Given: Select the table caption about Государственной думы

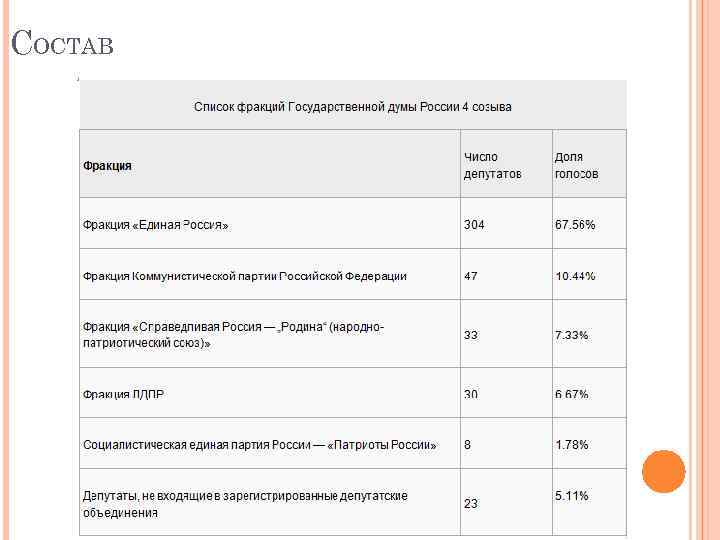Looking at the screenshot, I should tap(352, 106).
